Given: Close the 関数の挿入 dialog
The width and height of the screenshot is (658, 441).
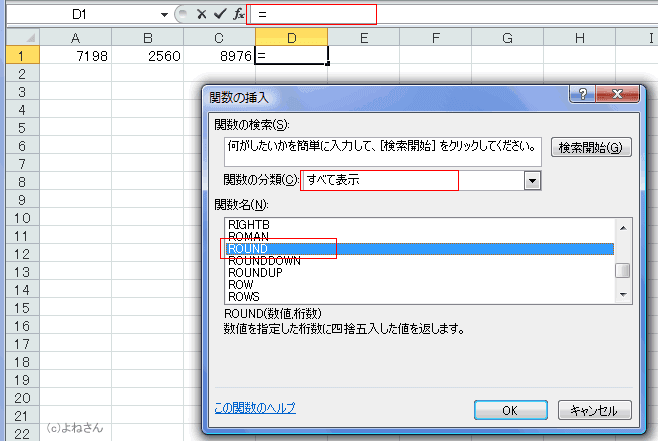Looking at the screenshot, I should tap(617, 94).
